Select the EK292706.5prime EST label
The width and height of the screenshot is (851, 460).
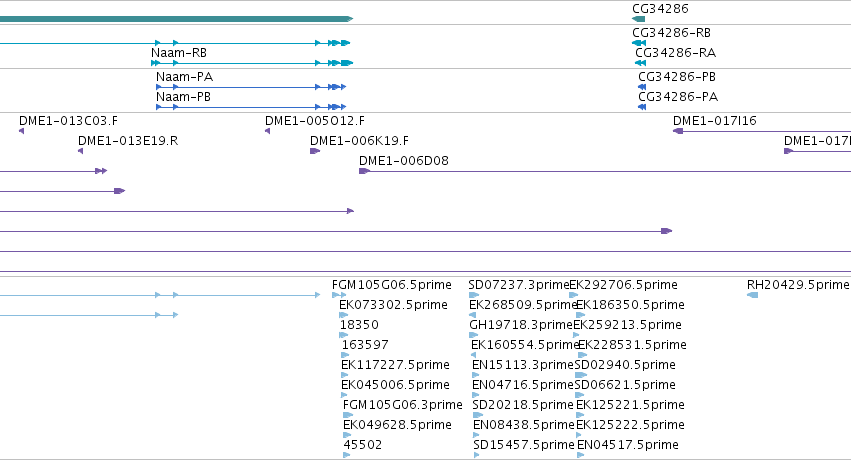[623, 285]
